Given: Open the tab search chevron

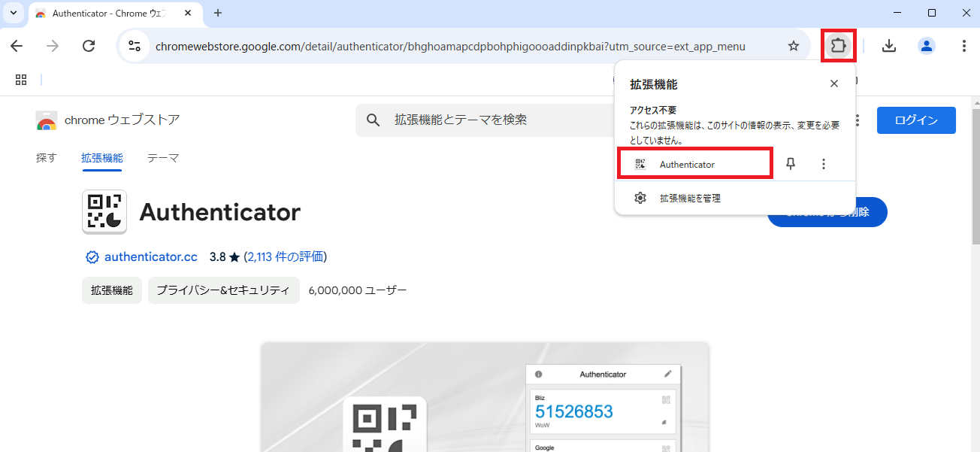Looking at the screenshot, I should pyautogui.click(x=12, y=13).
